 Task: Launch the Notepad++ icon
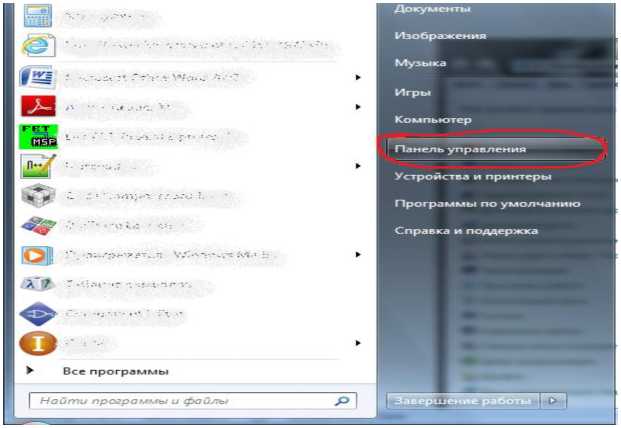38,166
